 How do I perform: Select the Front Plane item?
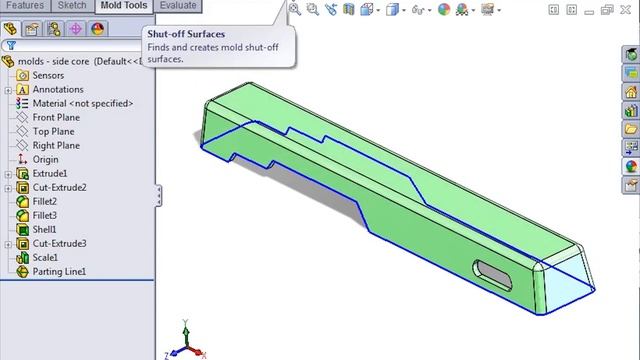(x=56, y=118)
